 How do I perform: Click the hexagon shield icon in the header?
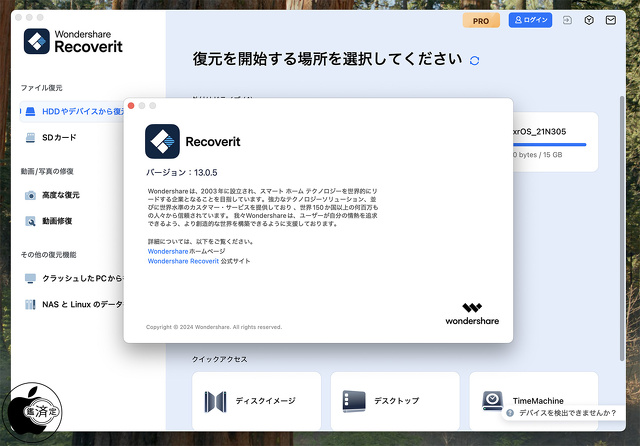(589, 20)
